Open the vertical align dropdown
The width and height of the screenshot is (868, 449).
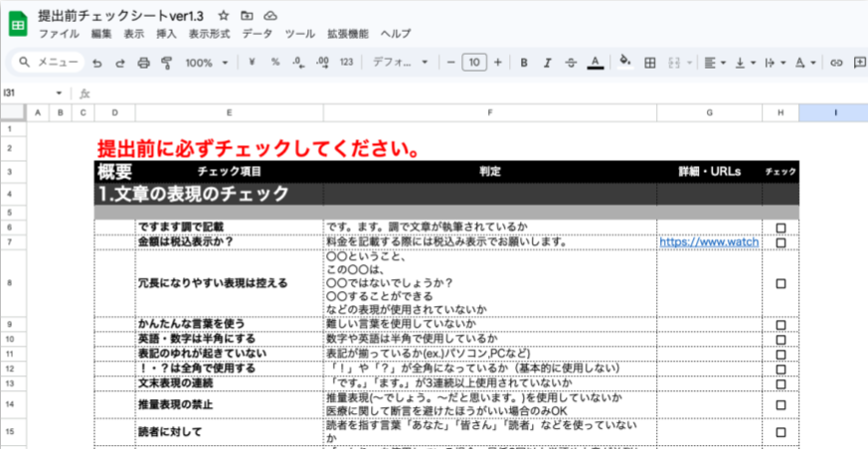point(745,63)
